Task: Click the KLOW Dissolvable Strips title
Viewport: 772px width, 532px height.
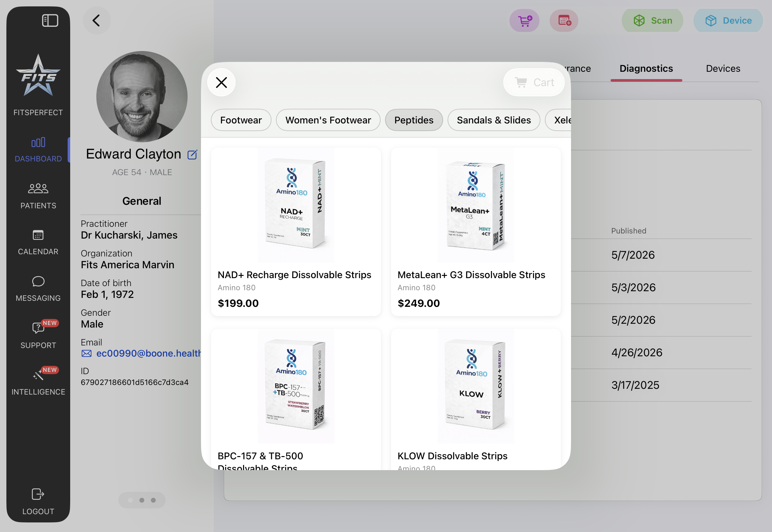Action: pyautogui.click(x=452, y=456)
